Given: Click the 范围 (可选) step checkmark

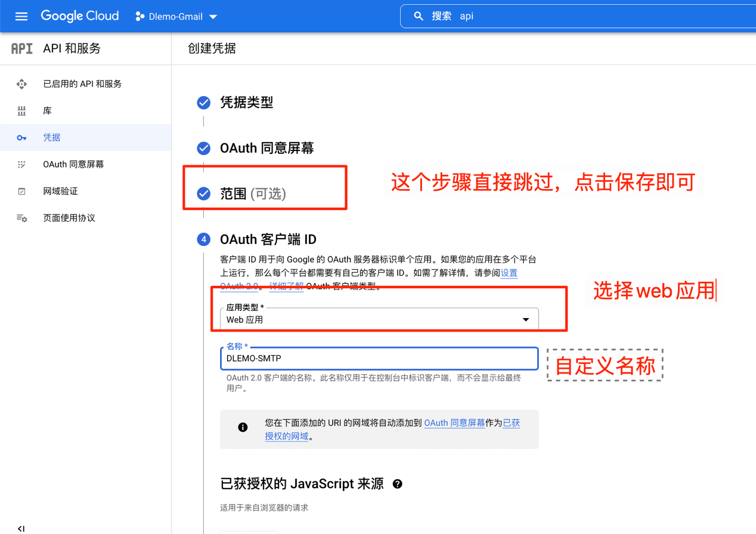Looking at the screenshot, I should (204, 193).
